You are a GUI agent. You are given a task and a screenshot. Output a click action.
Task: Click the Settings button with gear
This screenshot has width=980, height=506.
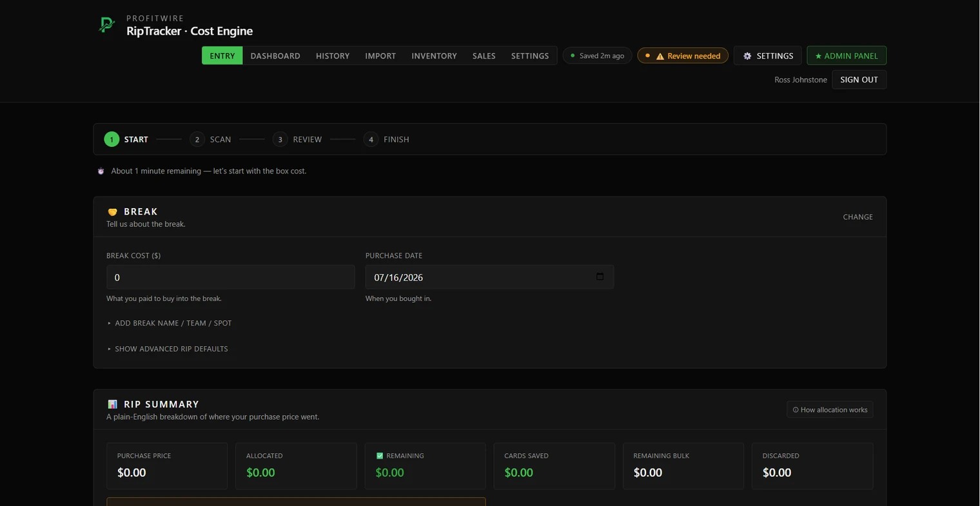pos(768,55)
